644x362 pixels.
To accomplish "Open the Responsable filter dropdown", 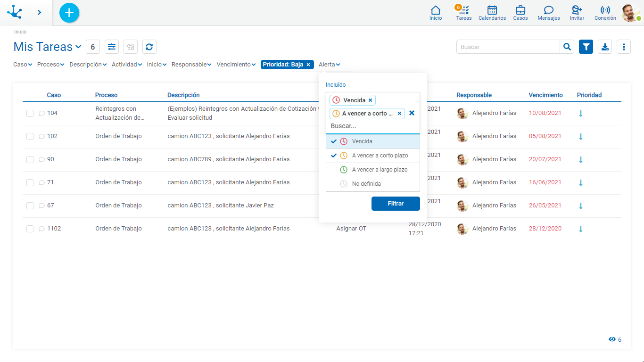I will pyautogui.click(x=191, y=65).
